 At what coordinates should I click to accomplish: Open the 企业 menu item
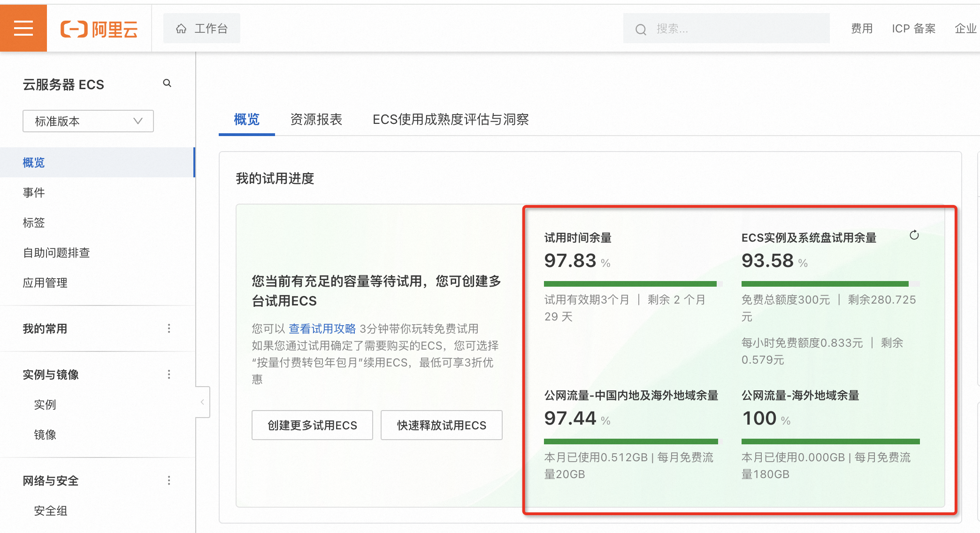(967, 29)
